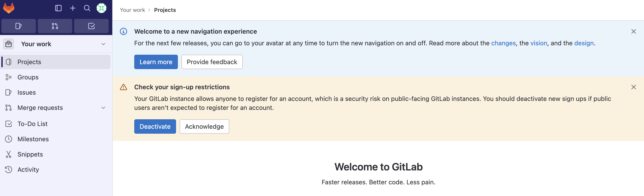This screenshot has width=644, height=196.
Task: Expand the Merge requests submenu chevron
Action: coord(103,108)
